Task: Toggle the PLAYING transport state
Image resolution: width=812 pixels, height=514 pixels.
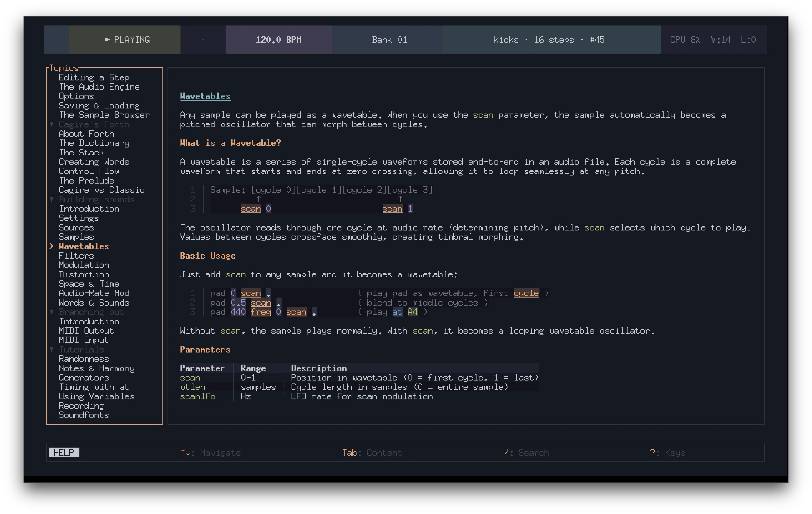Action: 131,39
